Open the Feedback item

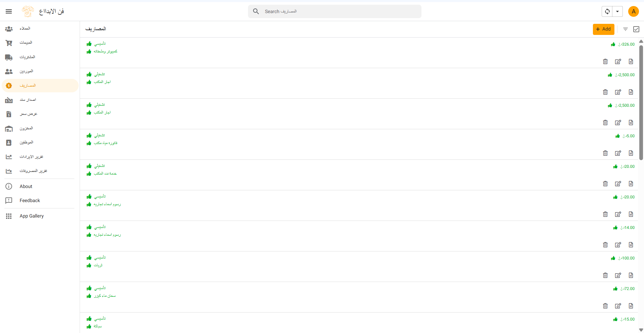pos(30,200)
